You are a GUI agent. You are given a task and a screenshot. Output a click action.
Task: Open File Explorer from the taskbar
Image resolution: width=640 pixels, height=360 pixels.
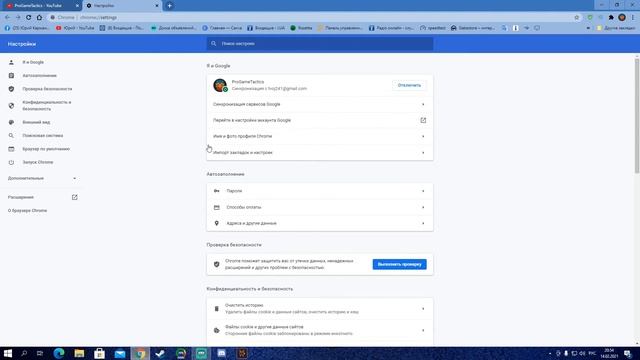point(79,353)
